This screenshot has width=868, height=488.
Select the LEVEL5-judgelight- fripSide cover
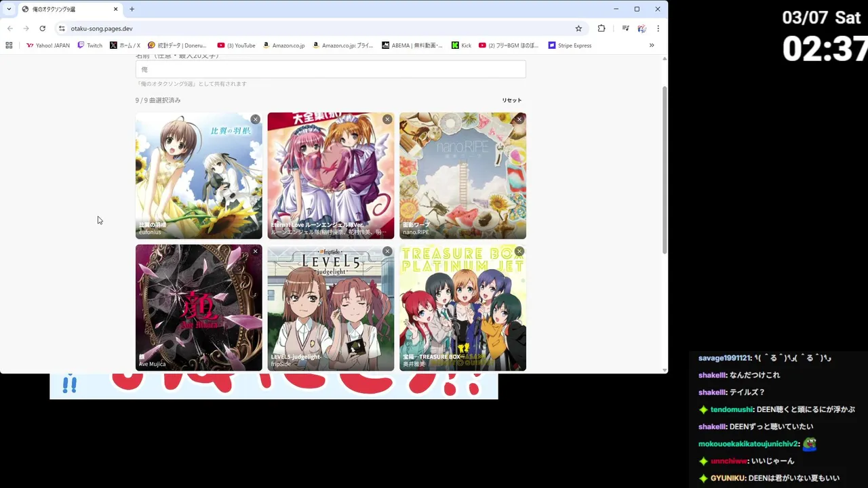point(330,308)
